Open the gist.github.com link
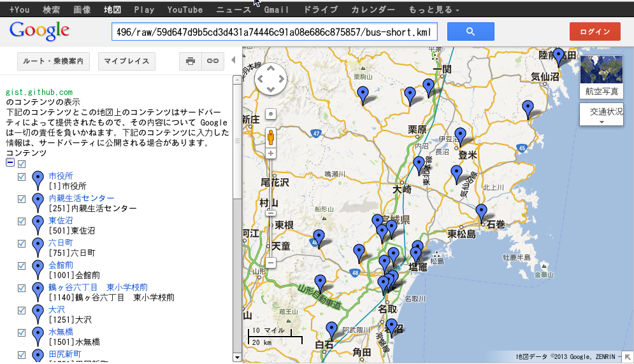 click(x=40, y=92)
